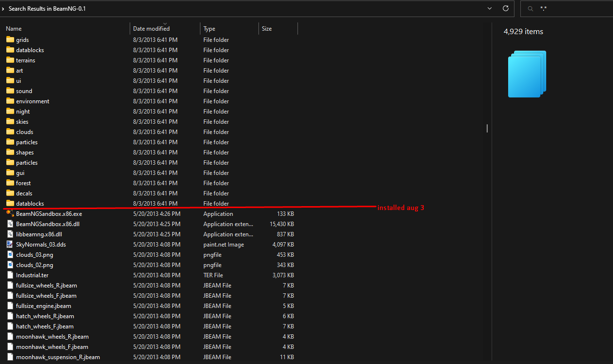The image size is (613, 364).
Task: Click the 4,097 KB size cell
Action: [x=283, y=245]
